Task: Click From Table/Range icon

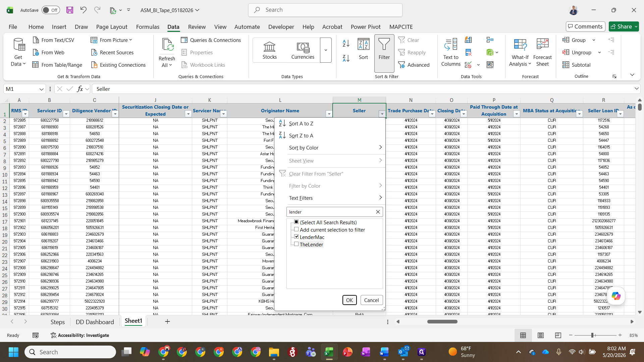Action: tap(35, 65)
